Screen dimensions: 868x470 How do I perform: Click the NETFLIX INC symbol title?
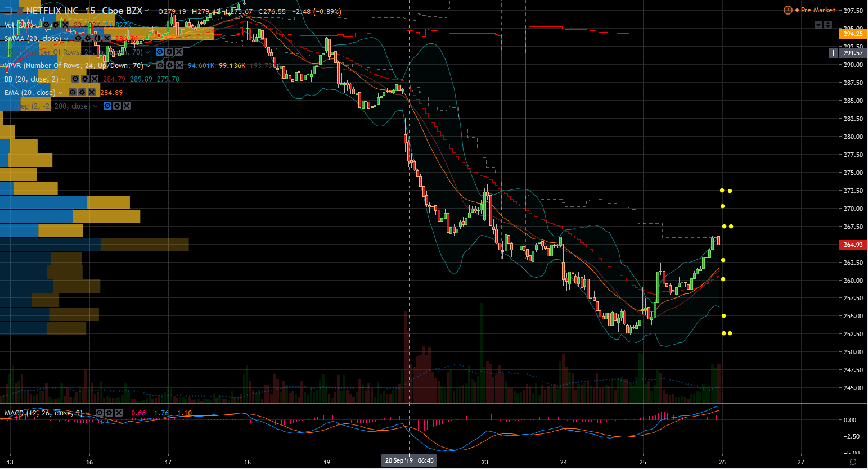52,11
